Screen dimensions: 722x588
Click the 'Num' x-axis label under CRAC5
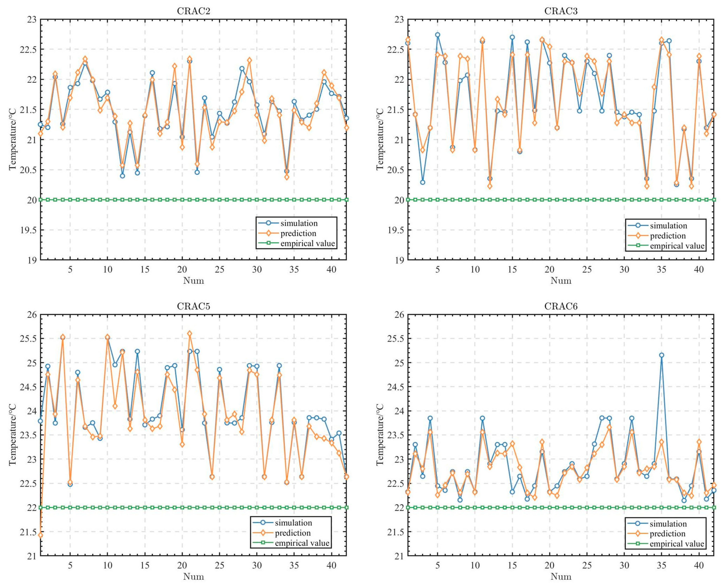(x=193, y=576)
